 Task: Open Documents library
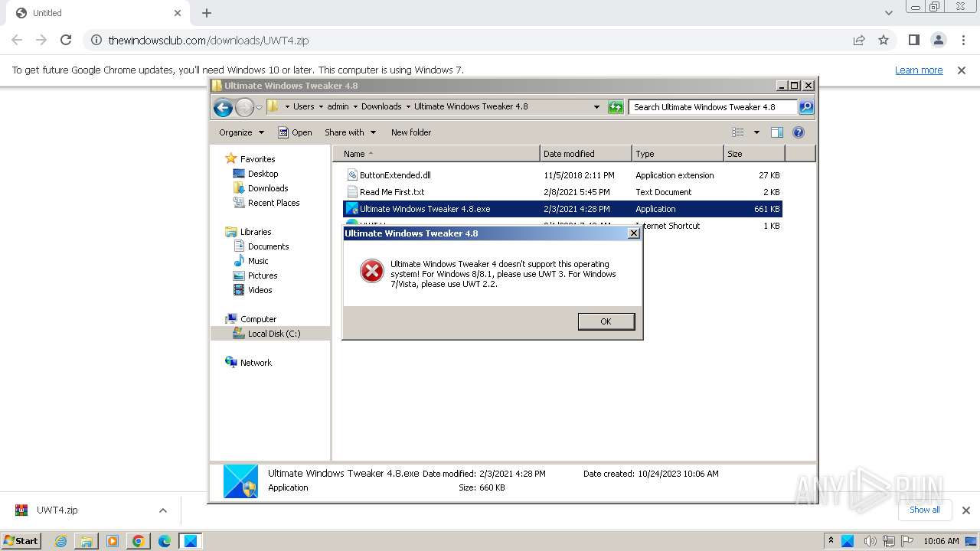(268, 246)
